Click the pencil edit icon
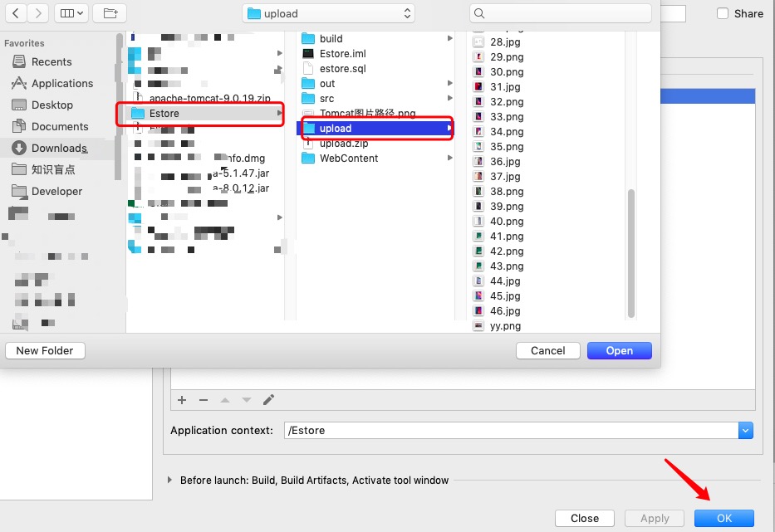Screen dimensions: 775x532 (268, 400)
